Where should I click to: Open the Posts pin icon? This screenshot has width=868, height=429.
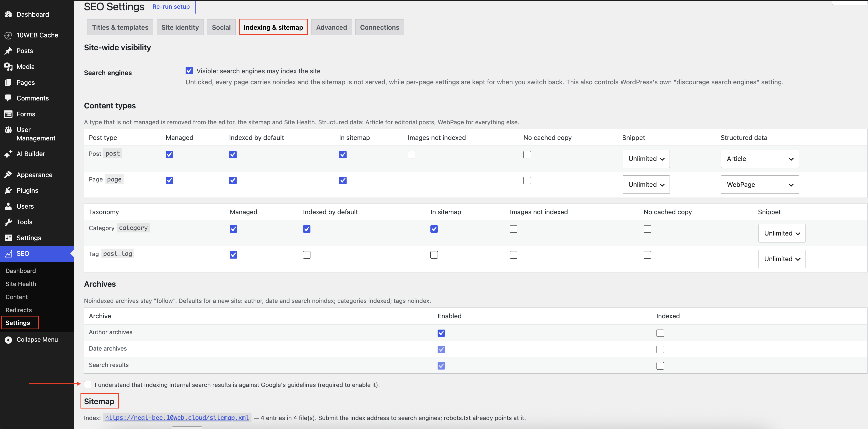[8, 51]
